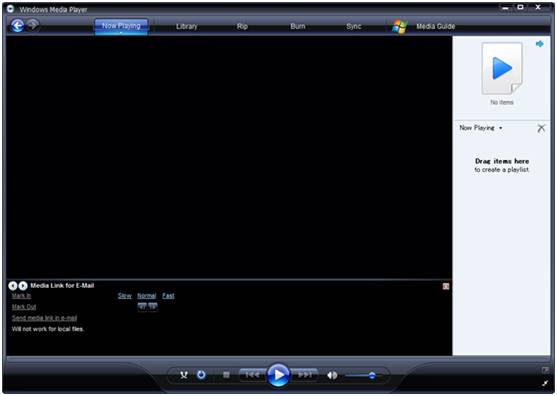This screenshot has width=557, height=396.
Task: Set play speed to Slow
Action: (x=125, y=296)
